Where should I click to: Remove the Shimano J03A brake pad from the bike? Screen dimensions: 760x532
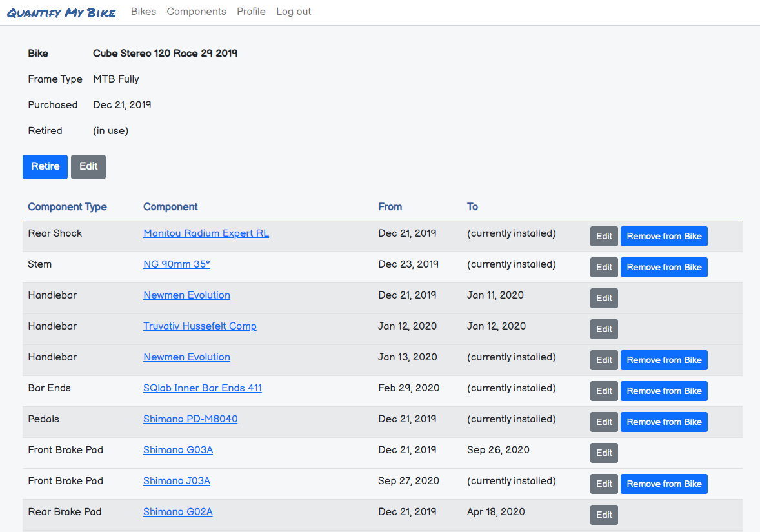tap(664, 484)
